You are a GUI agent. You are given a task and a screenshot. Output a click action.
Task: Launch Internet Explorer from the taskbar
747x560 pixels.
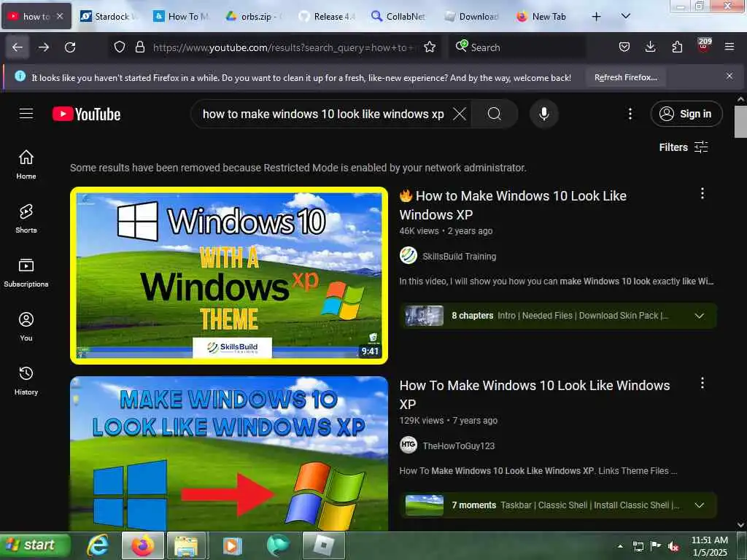(98, 545)
